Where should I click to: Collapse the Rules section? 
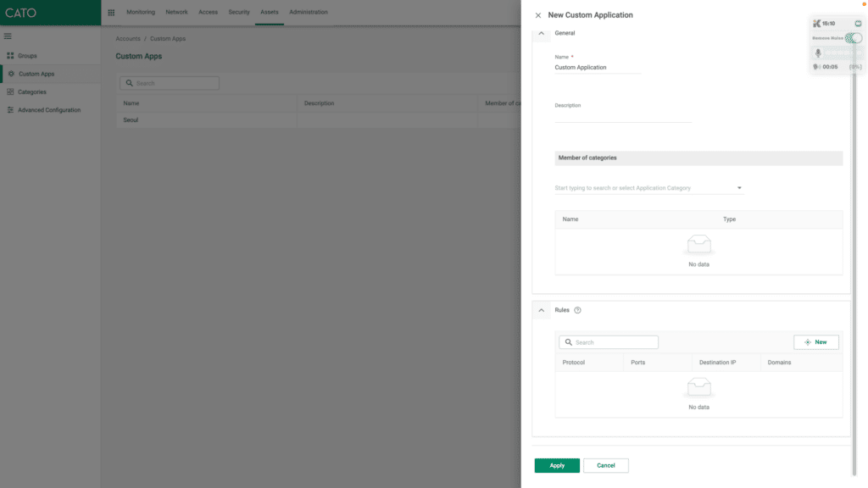click(x=541, y=309)
